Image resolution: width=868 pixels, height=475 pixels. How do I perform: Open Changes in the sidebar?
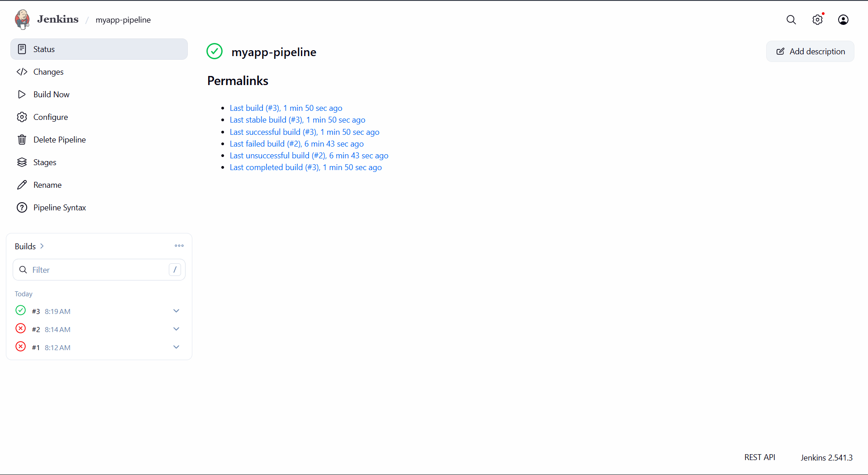pyautogui.click(x=99, y=72)
